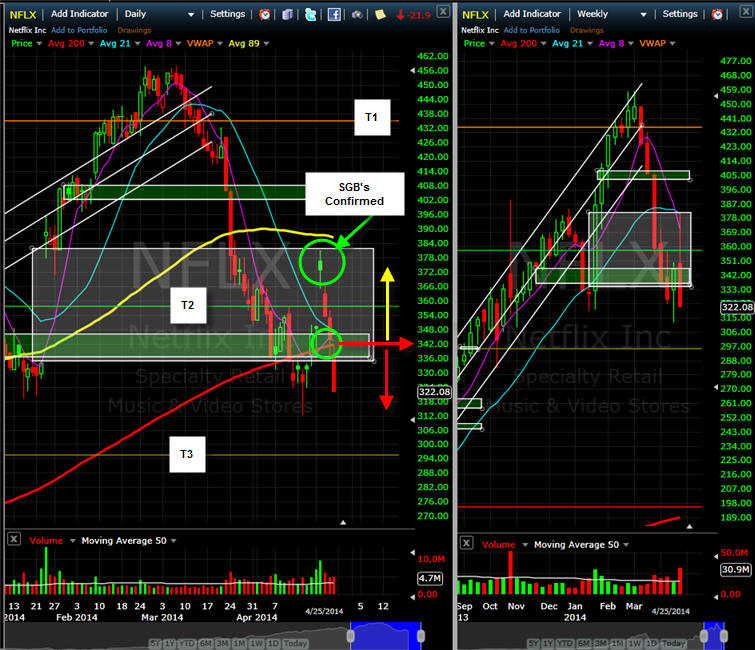Select the Today range on the Weekly chart
The image size is (755, 650).
674,643
